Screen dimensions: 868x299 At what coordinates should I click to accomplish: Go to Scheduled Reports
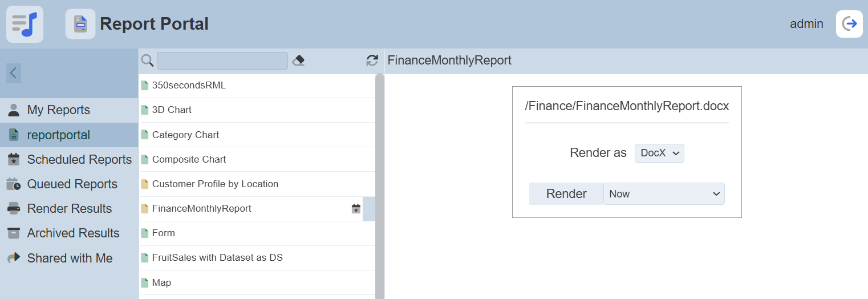79,160
